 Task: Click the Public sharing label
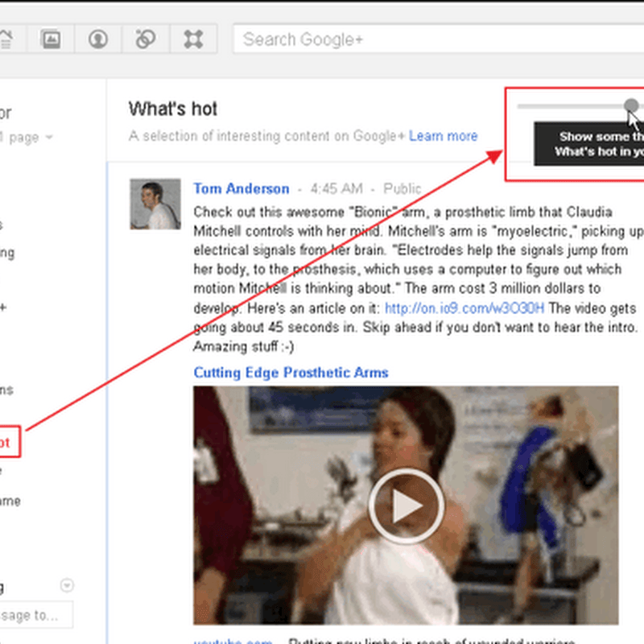(x=402, y=188)
